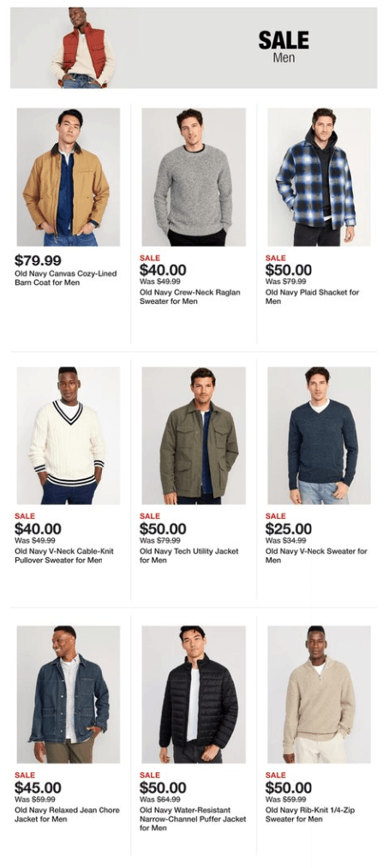Open the denim Relaxed Jean Chore Jacket photo

pos(69,695)
